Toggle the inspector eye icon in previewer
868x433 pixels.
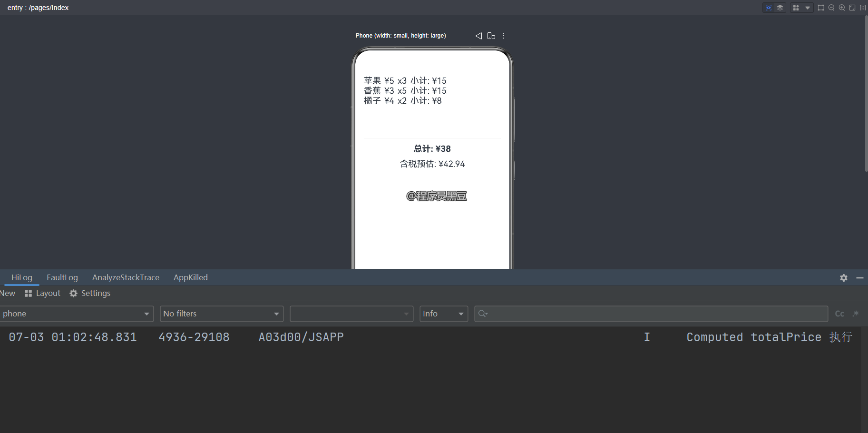tap(768, 8)
